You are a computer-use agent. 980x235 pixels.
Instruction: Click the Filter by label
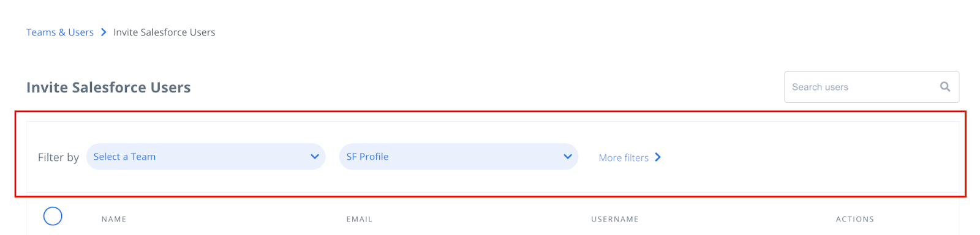(58, 157)
